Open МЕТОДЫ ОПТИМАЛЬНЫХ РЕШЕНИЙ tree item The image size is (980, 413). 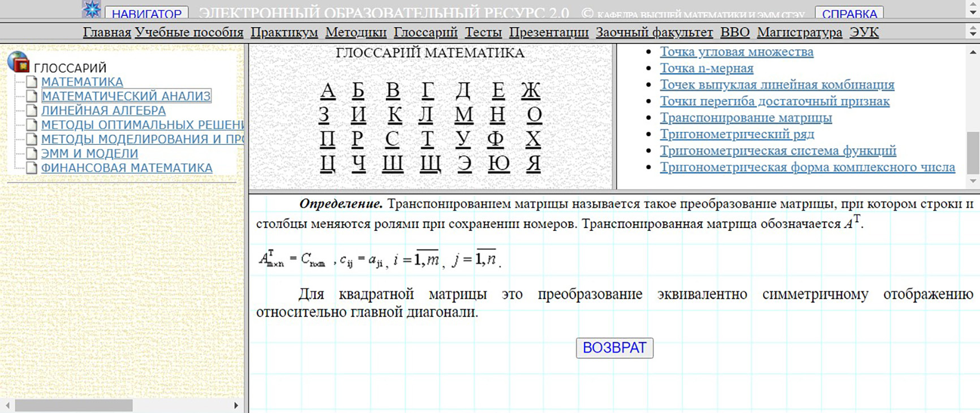tap(141, 125)
